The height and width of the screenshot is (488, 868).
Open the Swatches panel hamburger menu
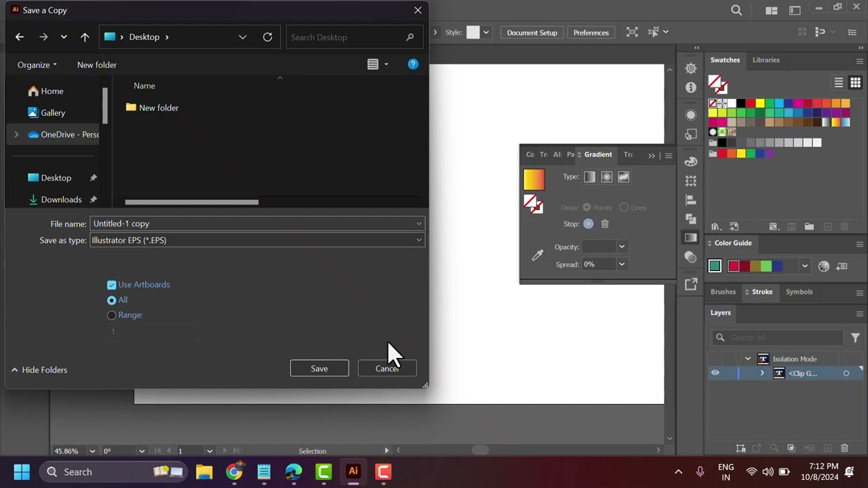(859, 61)
